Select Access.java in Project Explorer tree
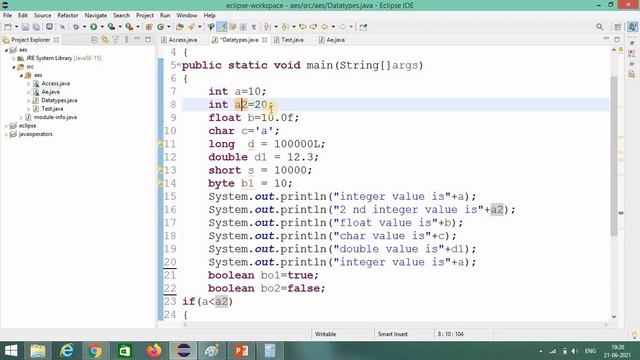Viewport: 640px width, 360px height. 56,83
